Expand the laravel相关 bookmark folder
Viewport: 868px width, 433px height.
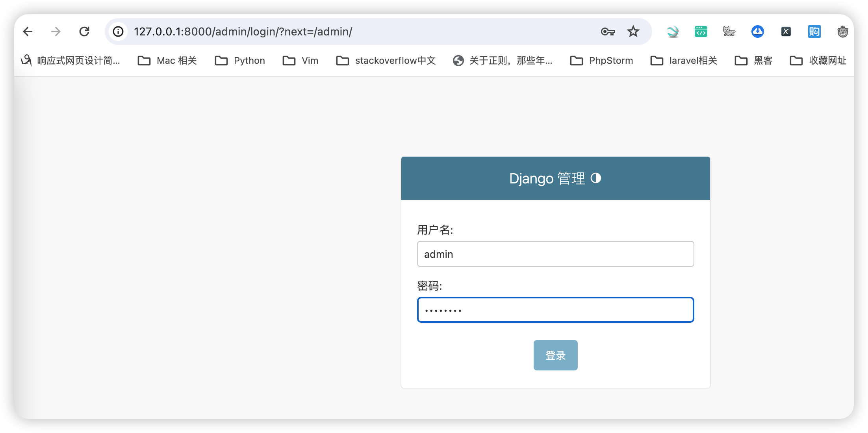tap(684, 61)
